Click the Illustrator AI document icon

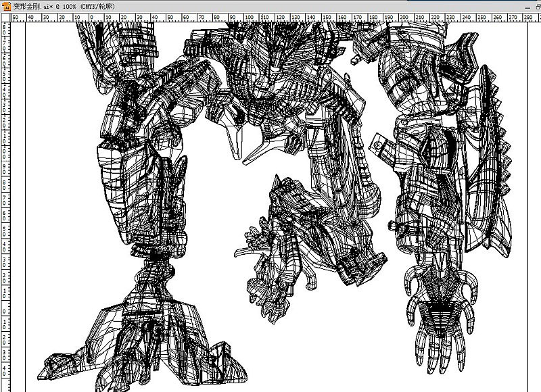pos(7,6)
